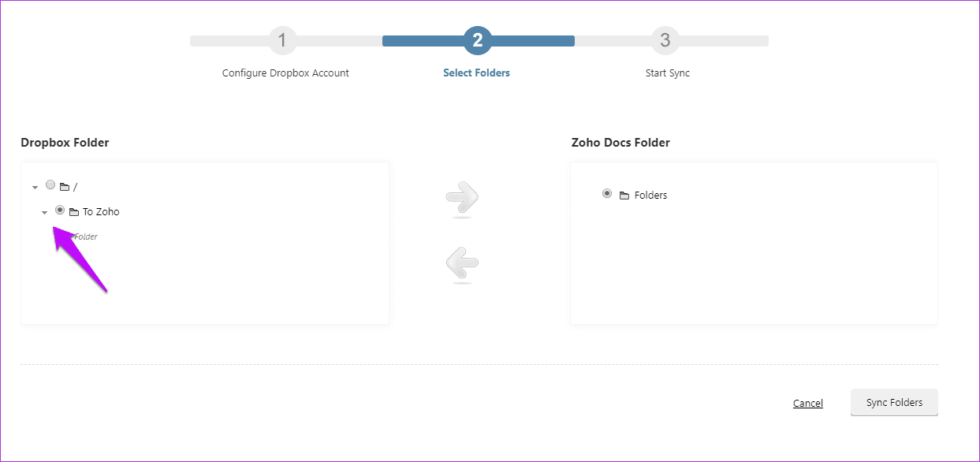
Task: Click the To Zoho folder icon
Action: point(74,212)
